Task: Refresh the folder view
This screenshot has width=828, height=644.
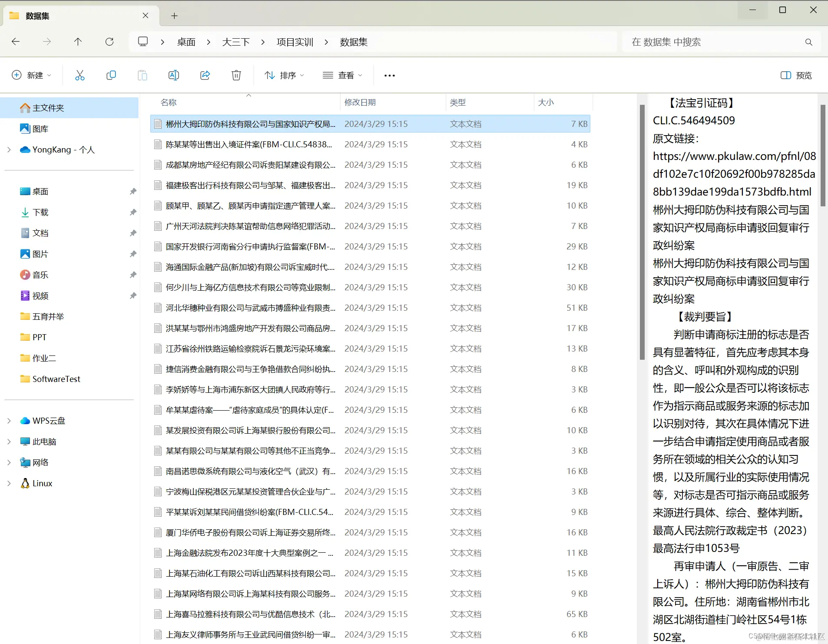Action: pyautogui.click(x=109, y=42)
